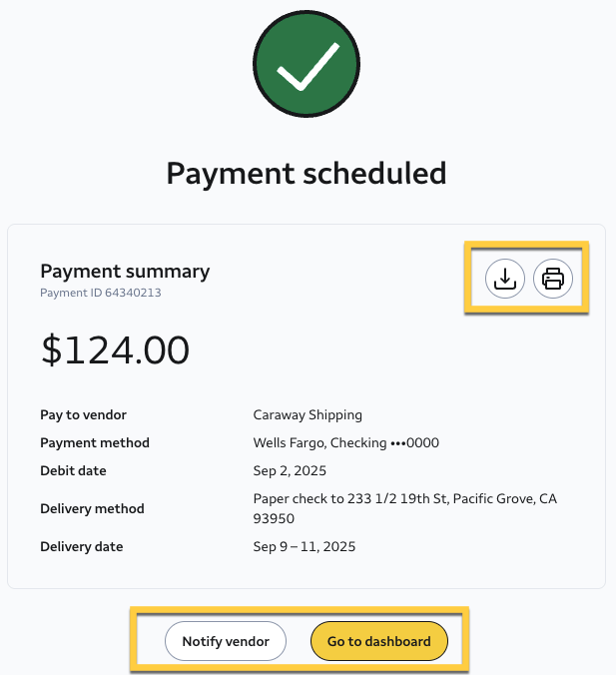Select the Sep 9 – 11, 2025 delivery date

pyautogui.click(x=305, y=546)
